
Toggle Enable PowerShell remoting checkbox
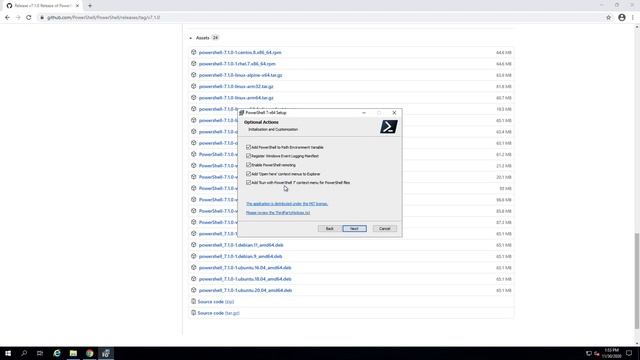point(248,165)
